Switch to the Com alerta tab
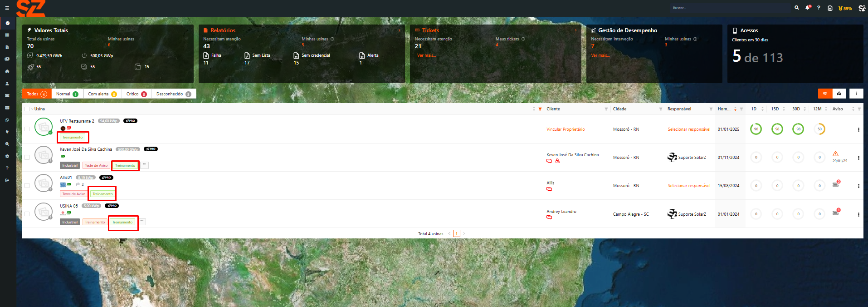Viewport: 868px width, 307px height. (102, 94)
